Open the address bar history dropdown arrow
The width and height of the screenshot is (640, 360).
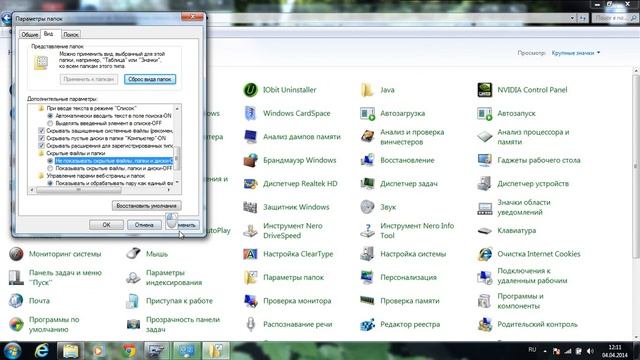coord(572,18)
